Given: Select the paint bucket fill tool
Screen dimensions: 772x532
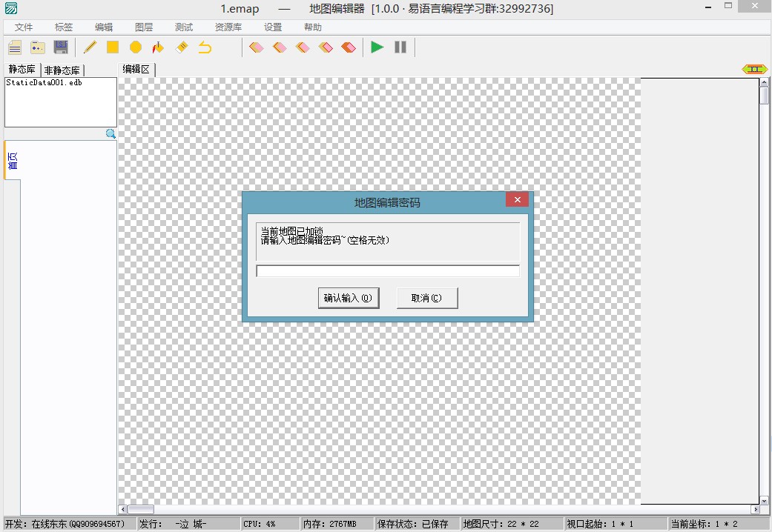Looking at the screenshot, I should [x=158, y=47].
